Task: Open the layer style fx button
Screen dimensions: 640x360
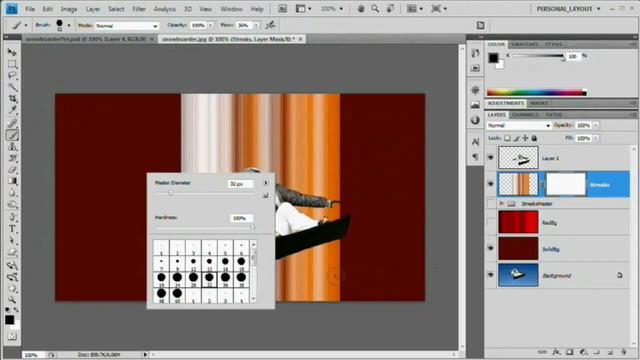Action: [556, 352]
